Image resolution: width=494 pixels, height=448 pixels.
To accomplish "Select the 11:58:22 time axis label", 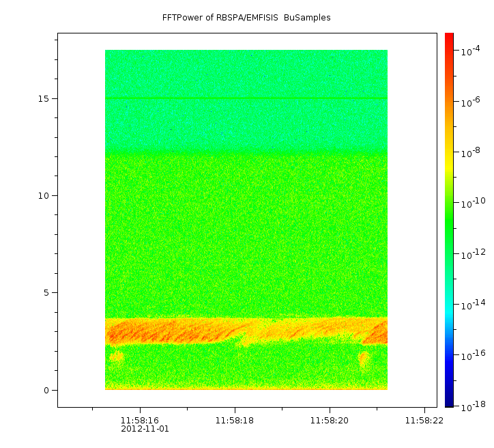I will coord(424,421).
